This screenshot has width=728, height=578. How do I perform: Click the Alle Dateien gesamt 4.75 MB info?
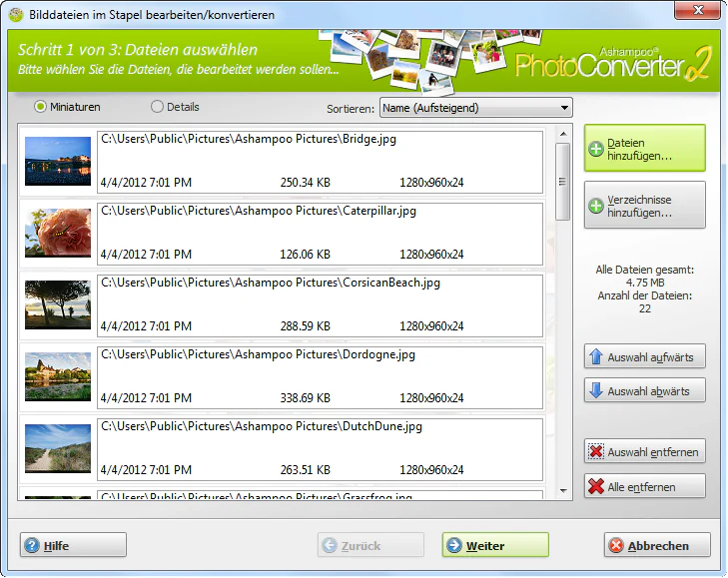[x=645, y=277]
